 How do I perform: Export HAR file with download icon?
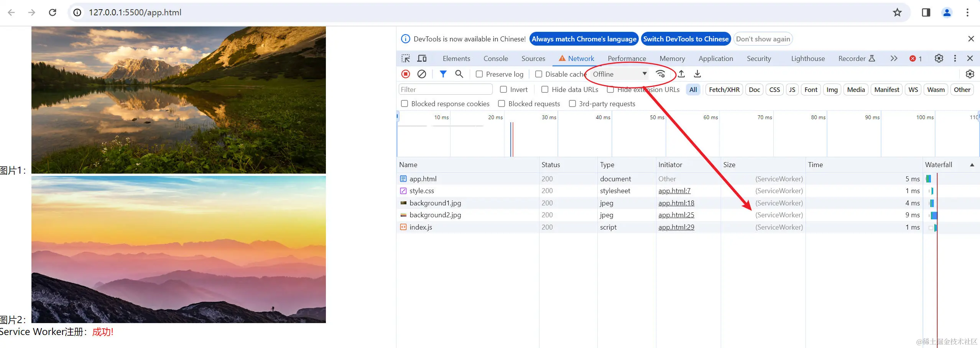697,74
